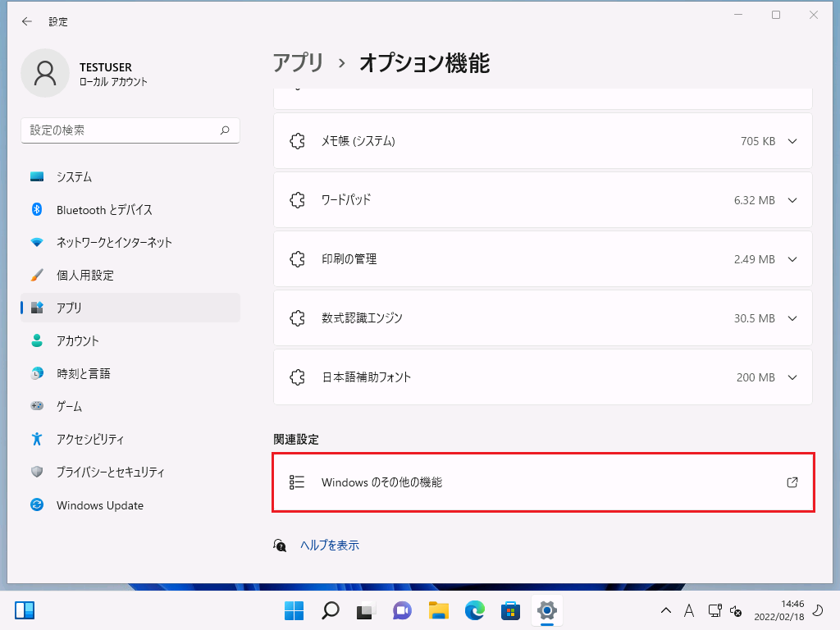Launch File Explorer from taskbar
This screenshot has height=630, width=840.
coord(439,610)
